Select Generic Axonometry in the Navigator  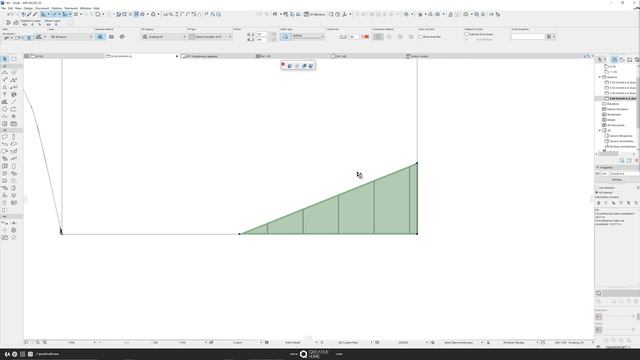coord(619,141)
